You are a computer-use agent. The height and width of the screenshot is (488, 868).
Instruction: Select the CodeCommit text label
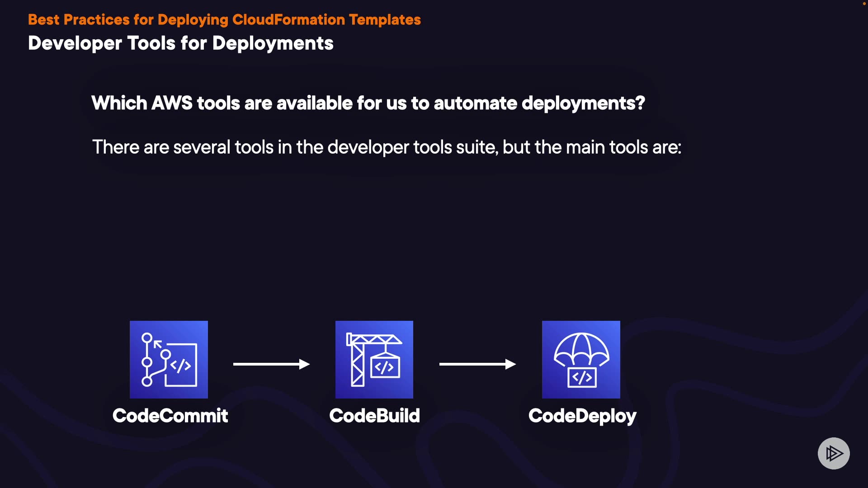pyautogui.click(x=170, y=416)
